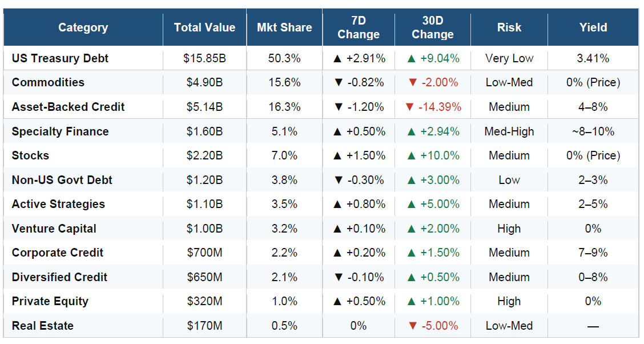644x344 pixels.
Task: Click the red down arrow beside -5.00%
Action: 413,326
